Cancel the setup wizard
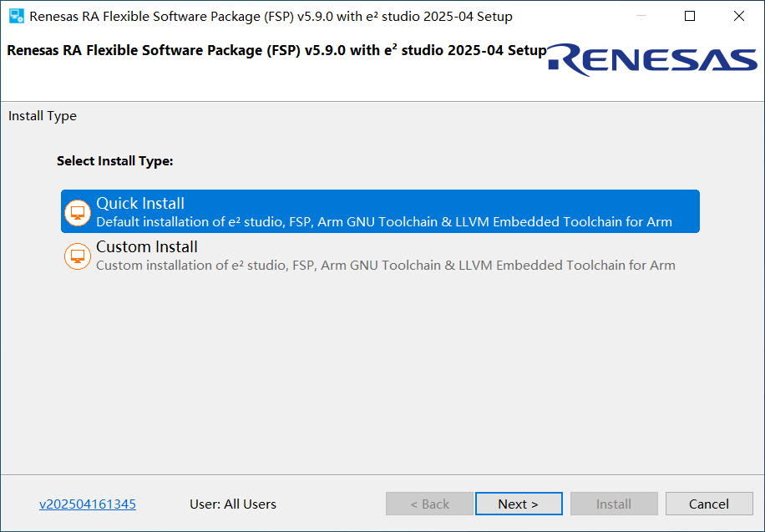 (709, 504)
